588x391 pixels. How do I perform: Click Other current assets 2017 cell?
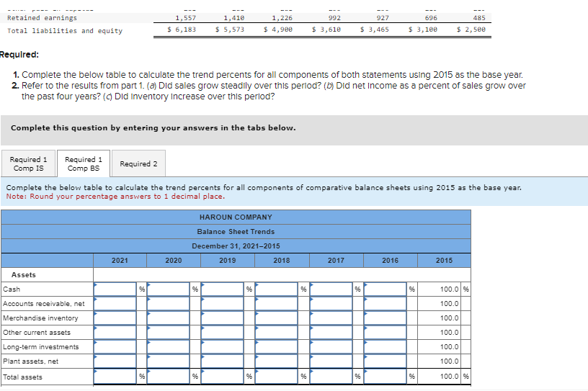[x=331, y=333]
